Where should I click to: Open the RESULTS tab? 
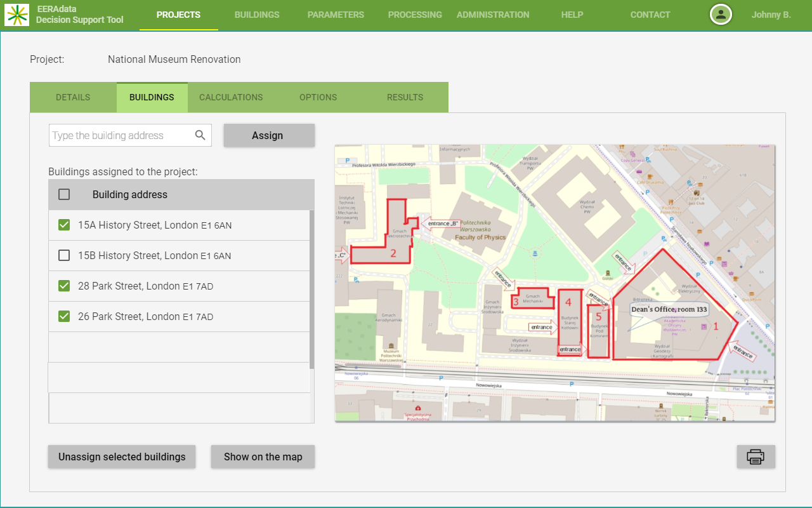coord(405,97)
